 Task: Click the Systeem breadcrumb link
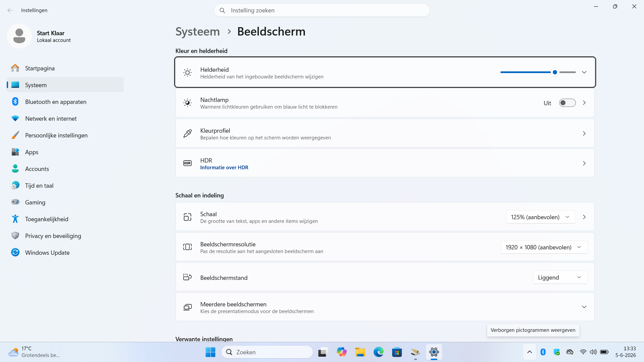(198, 32)
